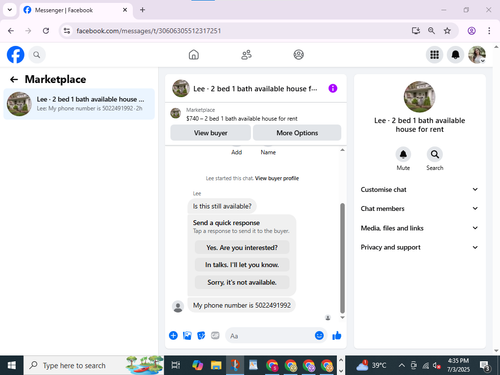Send quick reply Sorry, it's not available.
Screen dimensions: 500x375
tap(242, 282)
